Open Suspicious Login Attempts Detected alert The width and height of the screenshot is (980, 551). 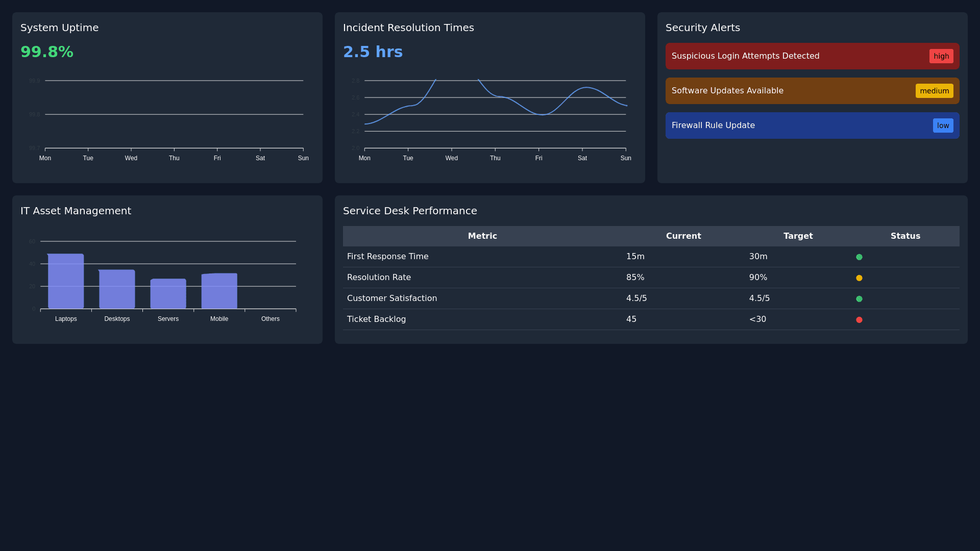(745, 56)
